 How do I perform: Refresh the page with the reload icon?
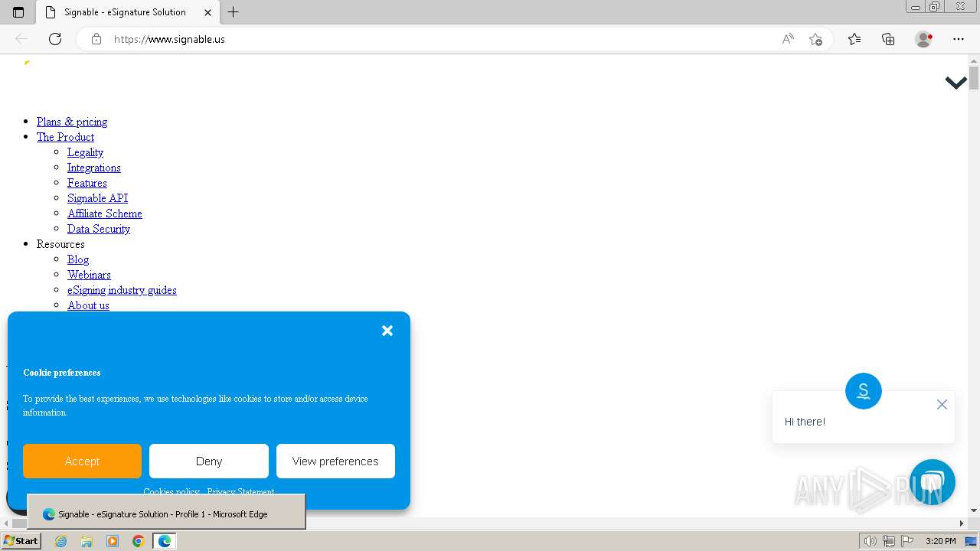[55, 39]
